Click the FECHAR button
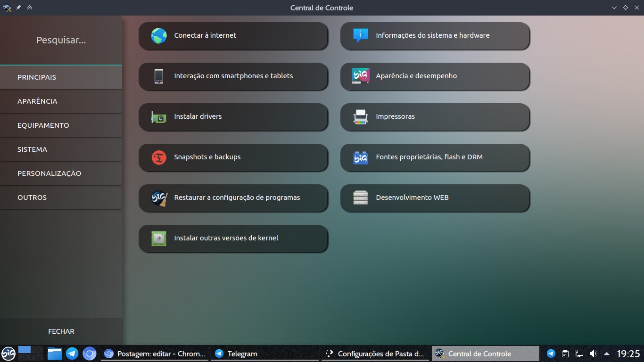644x362 pixels. [x=61, y=331]
